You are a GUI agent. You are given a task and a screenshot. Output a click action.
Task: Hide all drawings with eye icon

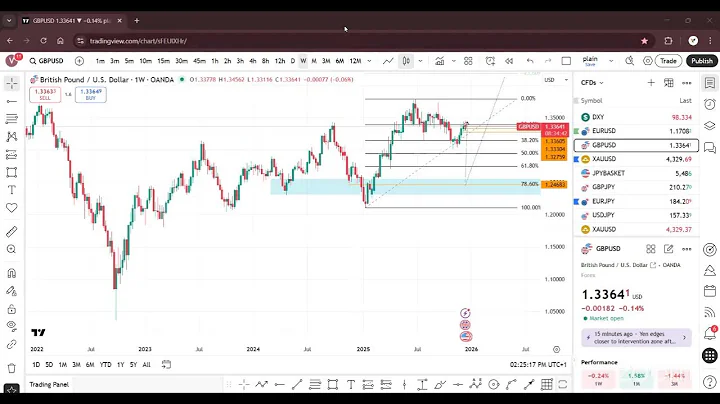pyautogui.click(x=11, y=326)
